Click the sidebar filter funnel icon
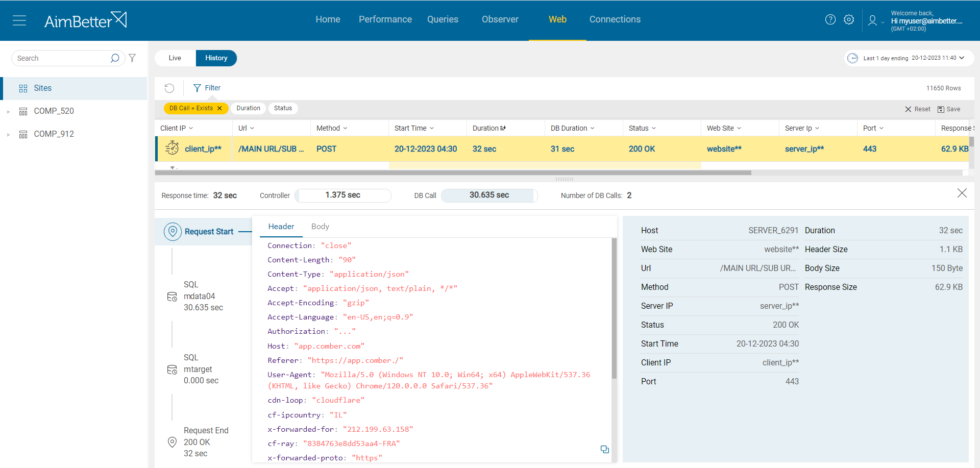 (132, 58)
